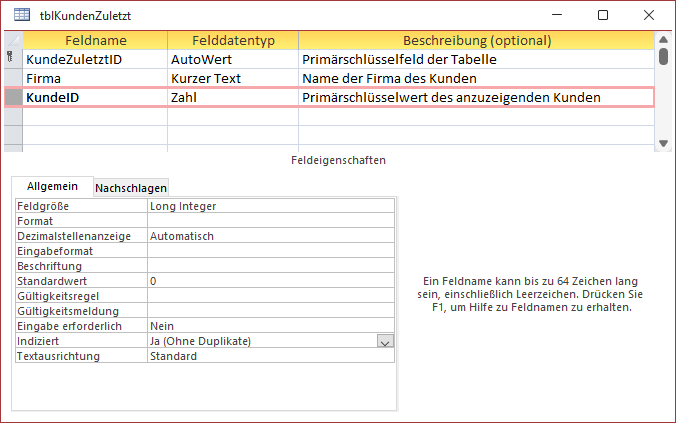Click the Beschreibung (optional) column header

pyautogui.click(x=477, y=40)
